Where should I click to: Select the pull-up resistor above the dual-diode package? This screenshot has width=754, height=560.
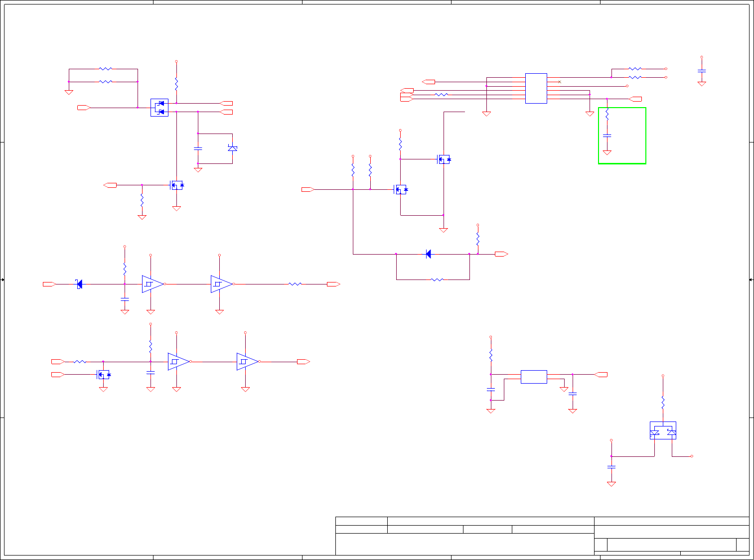pos(176,83)
